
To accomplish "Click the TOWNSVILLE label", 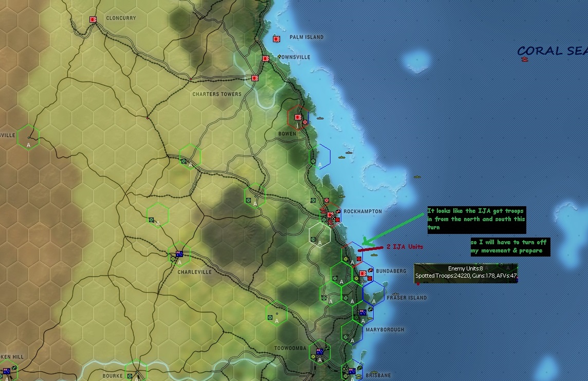I will pos(295,57).
